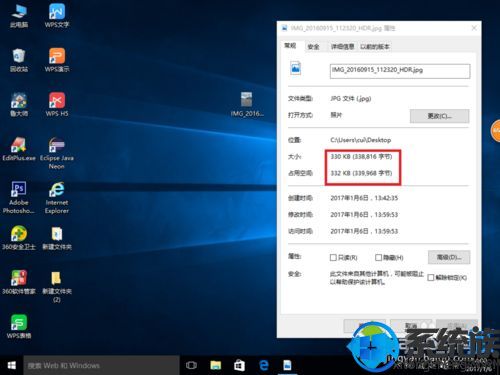
Task: Click the Cancel button in properties dialog
Action: pyautogui.click(x=411, y=326)
